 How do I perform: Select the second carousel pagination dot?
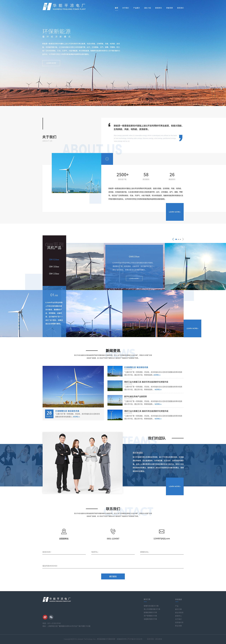(x=178, y=239)
